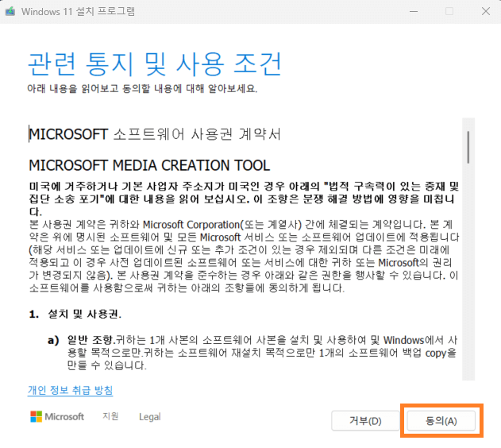Click the Microsoft logo

click(x=57, y=417)
